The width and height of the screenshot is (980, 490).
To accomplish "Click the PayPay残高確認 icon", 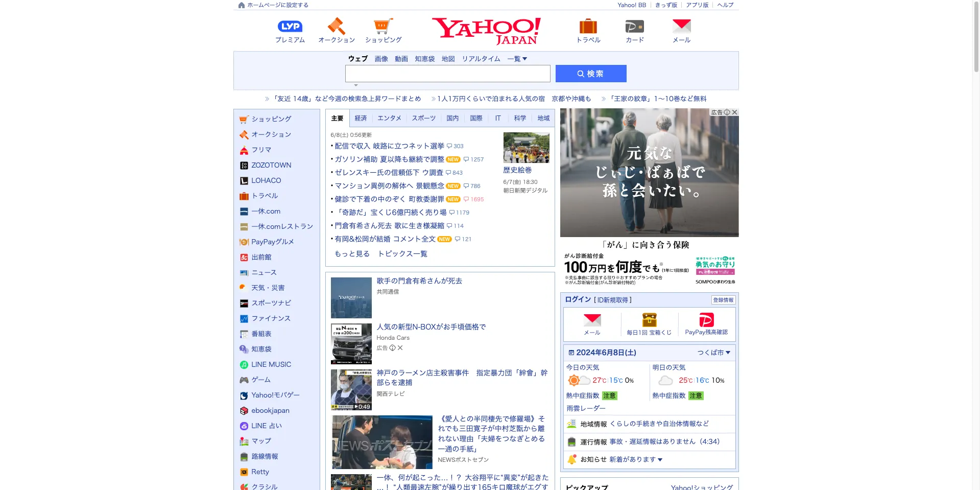I will tap(706, 320).
